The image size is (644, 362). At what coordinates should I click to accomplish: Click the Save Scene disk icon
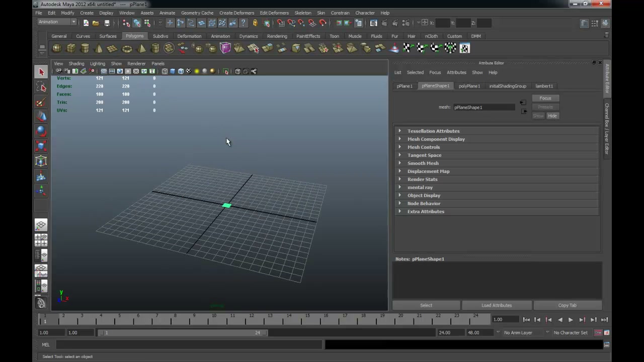pyautogui.click(x=107, y=23)
